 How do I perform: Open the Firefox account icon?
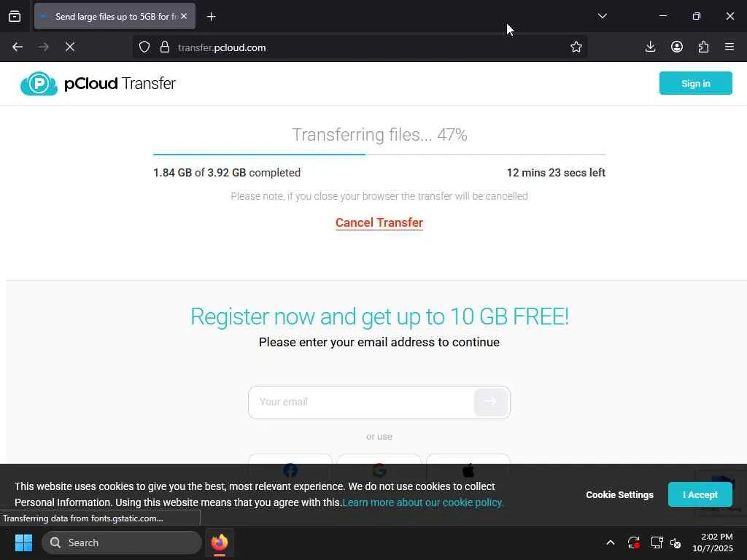coord(677,47)
